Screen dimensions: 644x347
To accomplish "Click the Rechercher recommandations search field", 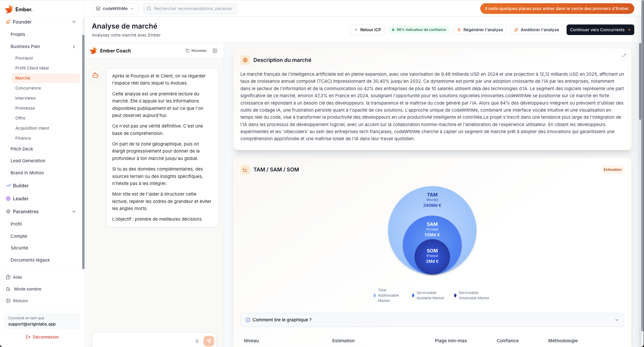I will click(190, 8).
